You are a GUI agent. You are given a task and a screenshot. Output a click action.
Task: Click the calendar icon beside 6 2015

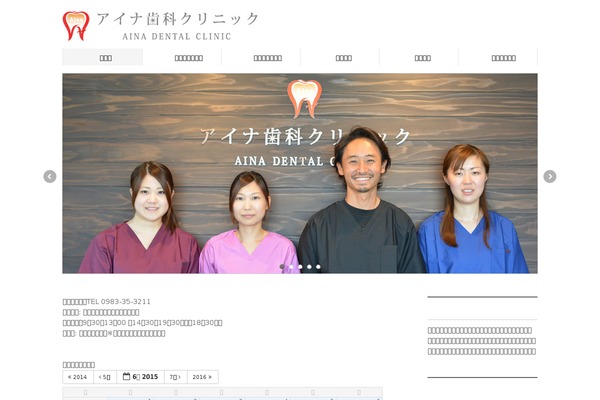pos(126,377)
